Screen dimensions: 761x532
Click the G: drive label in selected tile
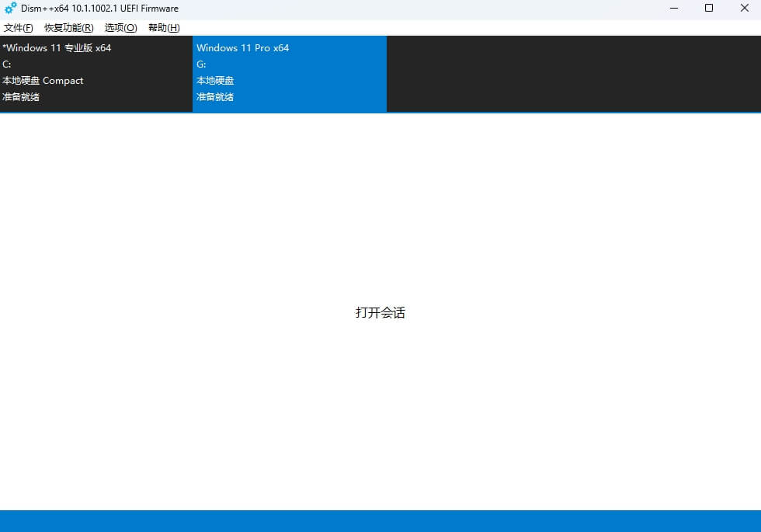(x=201, y=64)
